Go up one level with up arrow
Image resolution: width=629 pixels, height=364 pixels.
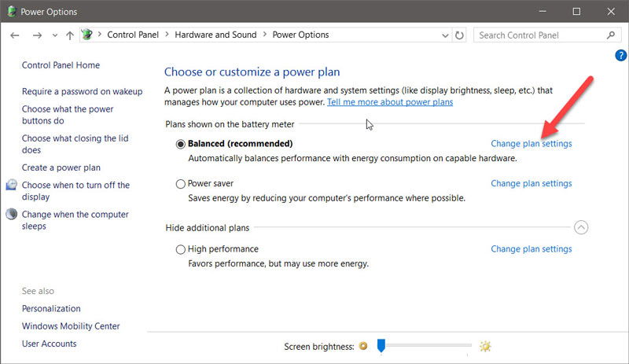tap(70, 35)
